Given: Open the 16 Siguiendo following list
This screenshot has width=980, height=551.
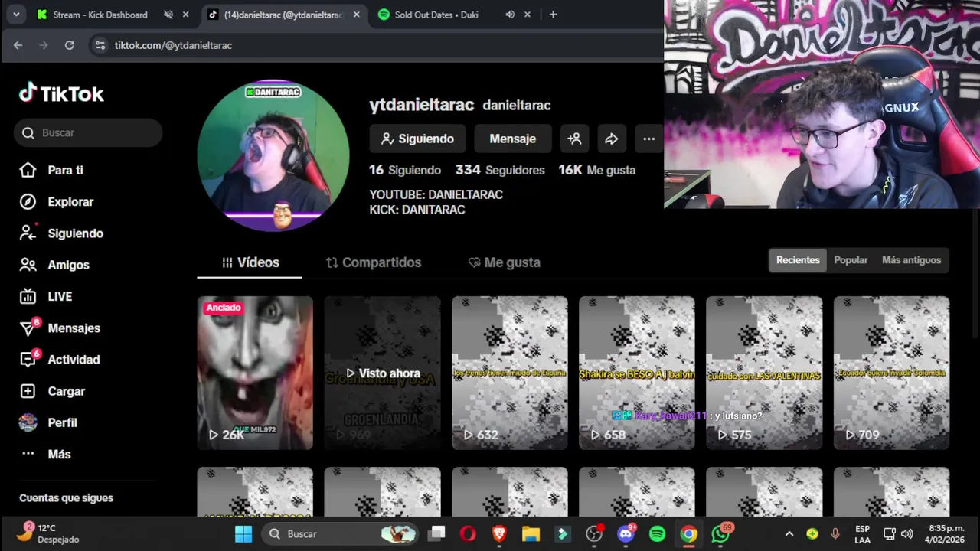Looking at the screenshot, I should coord(405,170).
